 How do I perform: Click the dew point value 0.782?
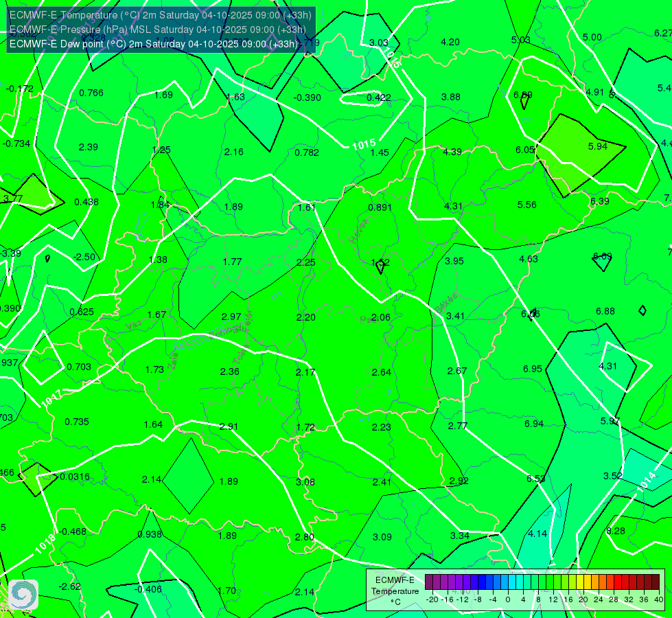tap(307, 152)
